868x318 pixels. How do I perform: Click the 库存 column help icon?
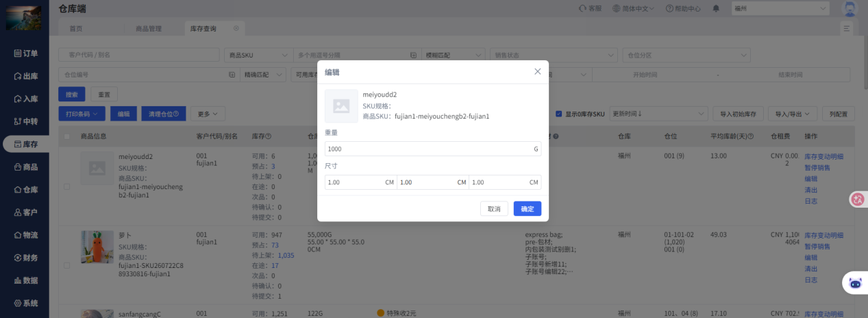(x=269, y=136)
